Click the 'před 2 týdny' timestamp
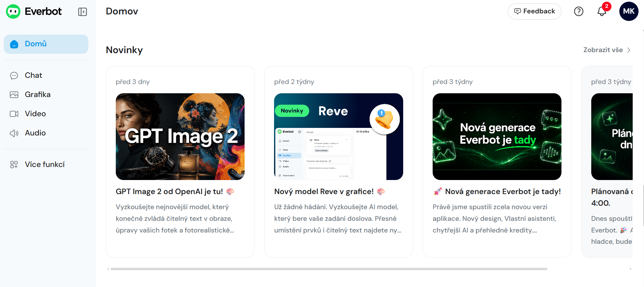 [294, 82]
